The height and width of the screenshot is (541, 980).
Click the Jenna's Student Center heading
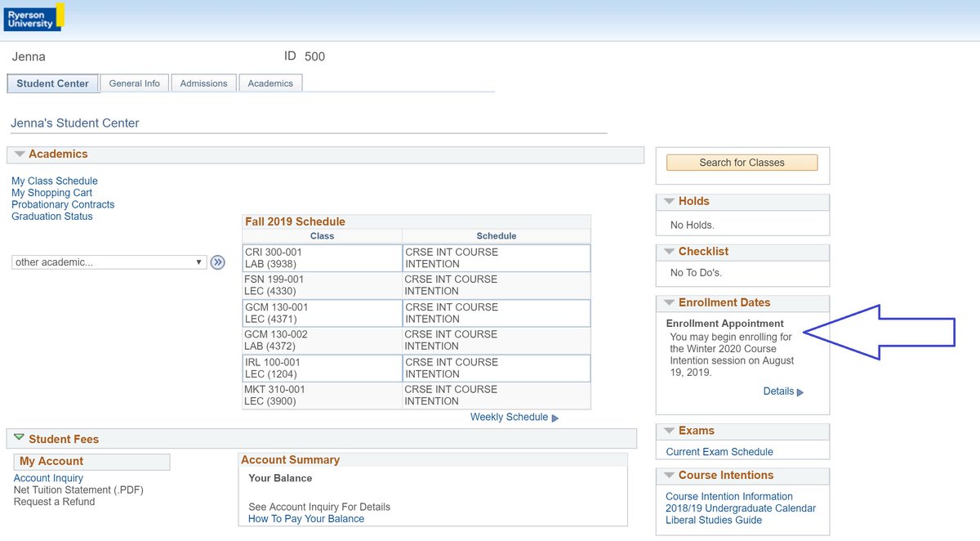point(75,123)
